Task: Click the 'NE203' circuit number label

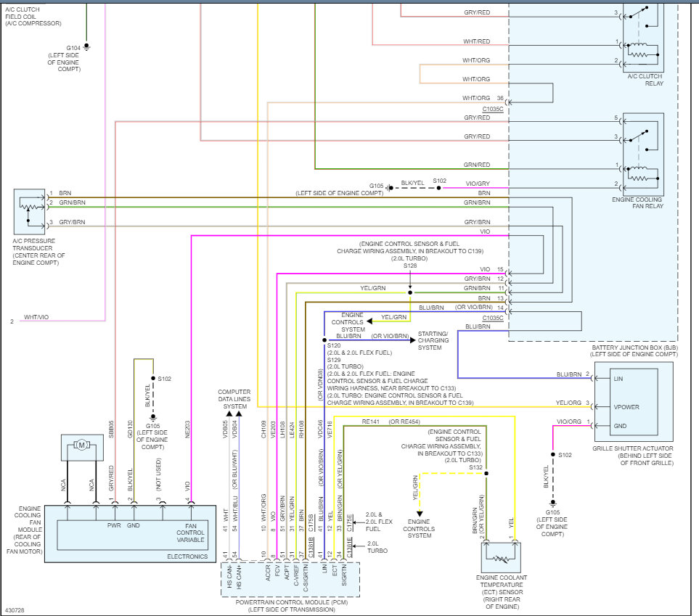Action: point(187,429)
